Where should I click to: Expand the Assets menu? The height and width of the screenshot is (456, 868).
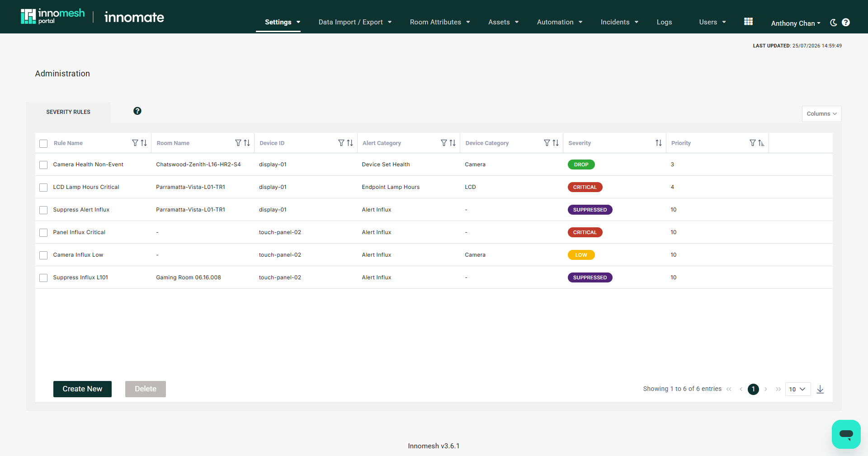point(503,22)
